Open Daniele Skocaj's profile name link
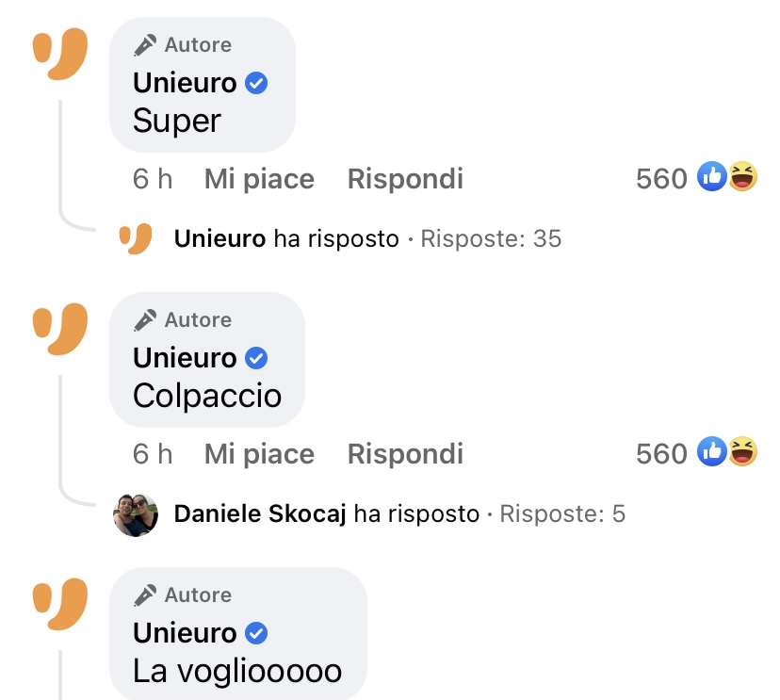This screenshot has height=700, width=780. click(x=260, y=514)
